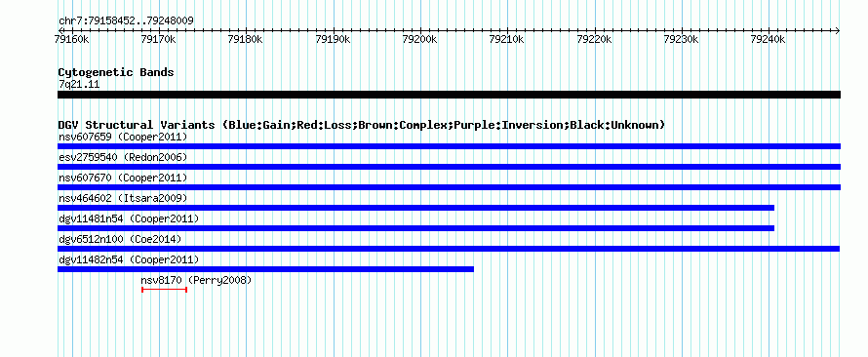The image size is (868, 357).
Task: Click the 79230k ruler label
Action: point(682,39)
